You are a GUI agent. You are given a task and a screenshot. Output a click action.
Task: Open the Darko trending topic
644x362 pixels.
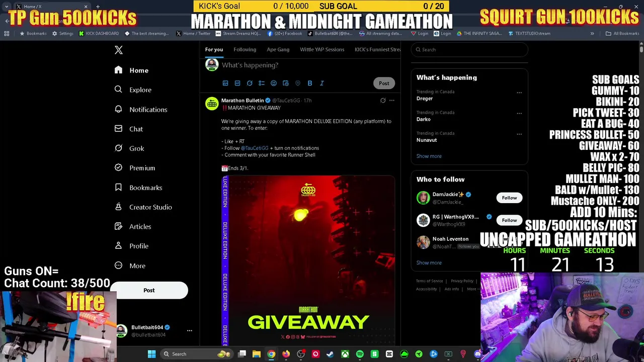click(x=424, y=120)
